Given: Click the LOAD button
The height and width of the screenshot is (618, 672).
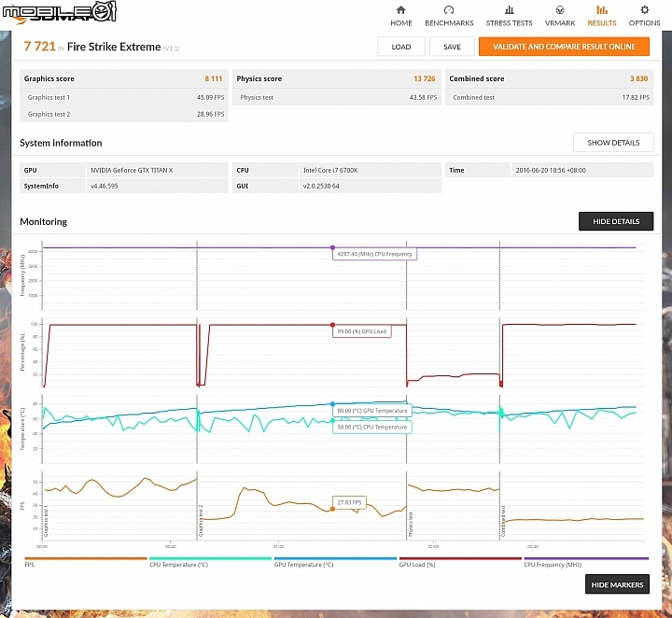Looking at the screenshot, I should pyautogui.click(x=401, y=47).
